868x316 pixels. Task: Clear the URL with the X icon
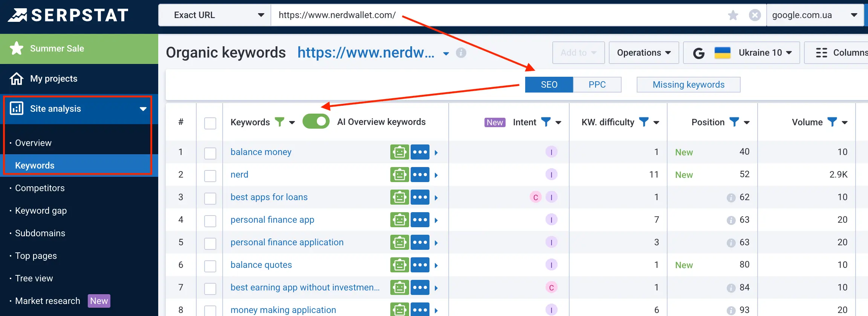click(x=755, y=15)
